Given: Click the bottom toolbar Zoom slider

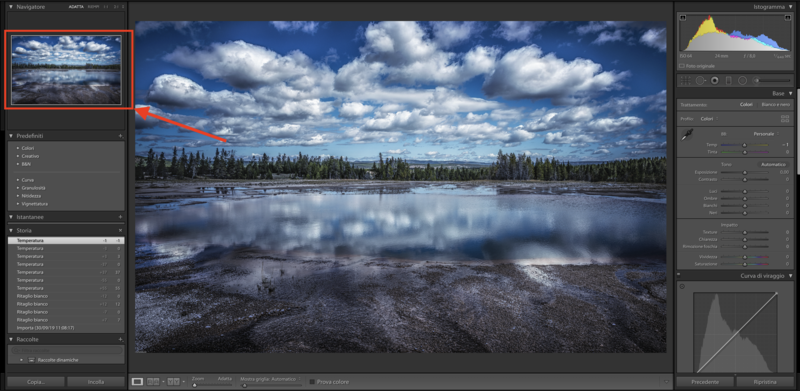Looking at the screenshot, I should click(x=211, y=385).
